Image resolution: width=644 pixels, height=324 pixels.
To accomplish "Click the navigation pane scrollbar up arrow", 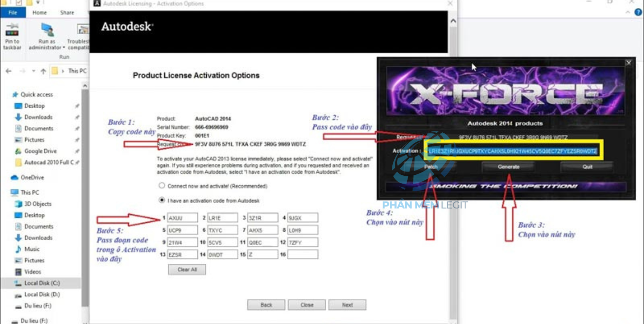I will (85, 86).
